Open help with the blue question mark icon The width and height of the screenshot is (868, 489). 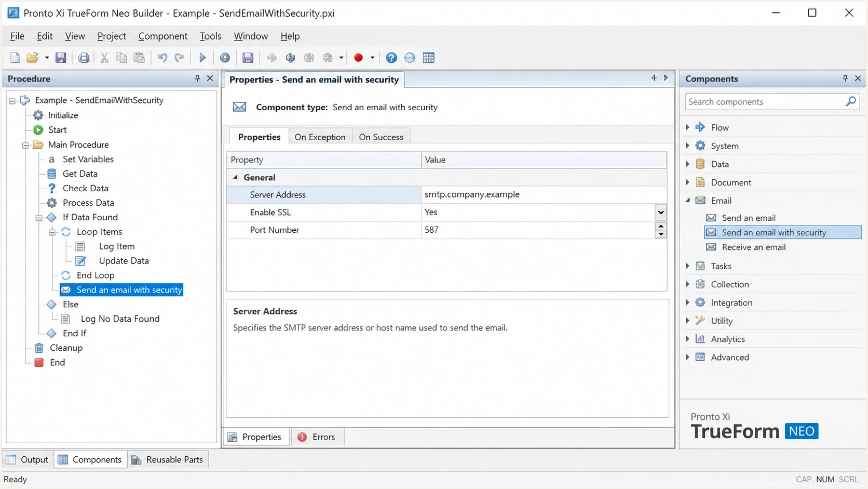pos(391,58)
